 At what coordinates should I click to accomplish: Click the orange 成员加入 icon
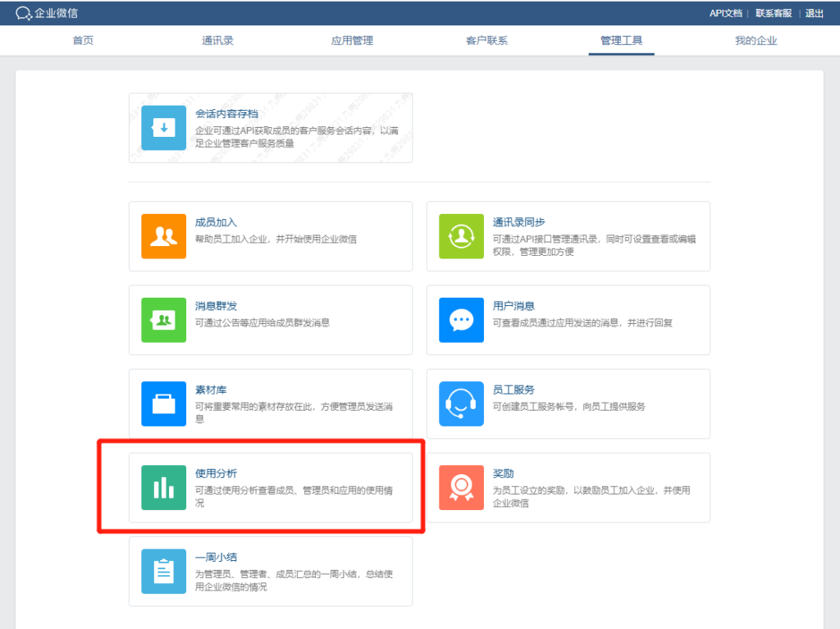point(163,236)
